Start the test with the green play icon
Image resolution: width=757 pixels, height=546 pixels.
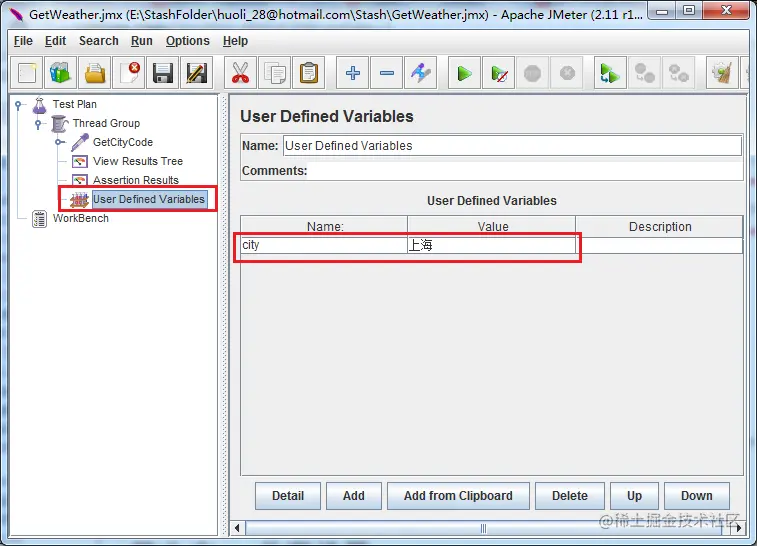point(464,73)
